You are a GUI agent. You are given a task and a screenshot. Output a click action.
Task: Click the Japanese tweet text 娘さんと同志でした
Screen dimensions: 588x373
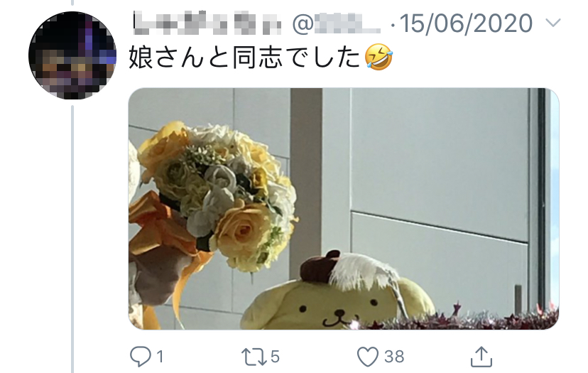[x=244, y=57]
